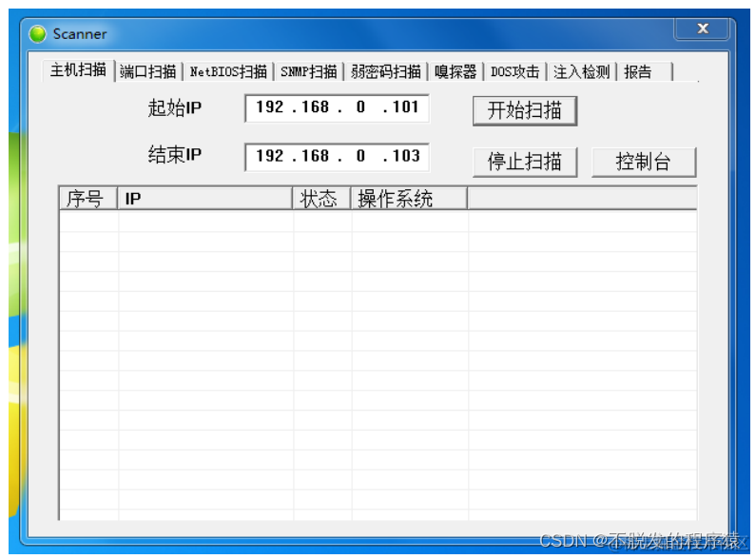The width and height of the screenshot is (756, 559).
Task: Click the green Scanner app icon
Action: tap(37, 33)
